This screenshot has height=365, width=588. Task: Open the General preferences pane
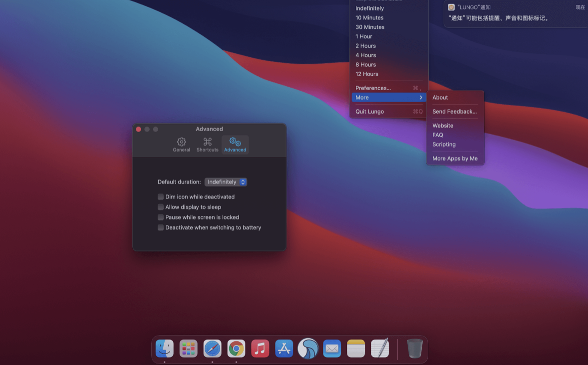click(x=181, y=144)
